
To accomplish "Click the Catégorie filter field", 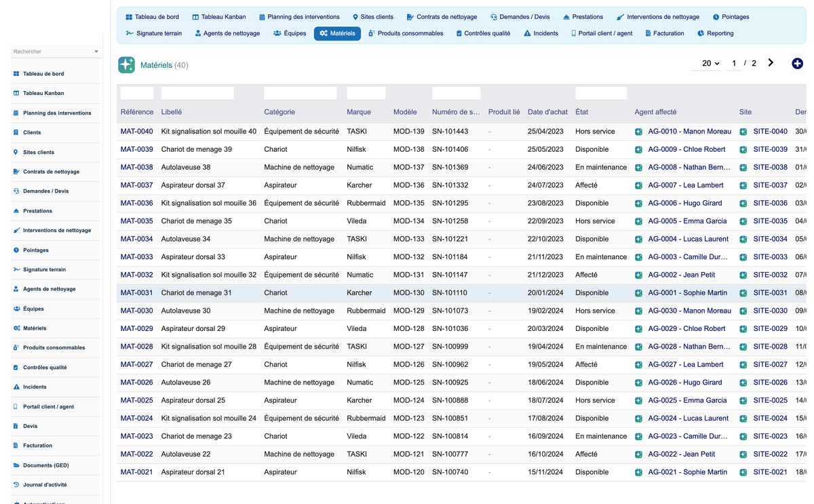I will tap(301, 93).
